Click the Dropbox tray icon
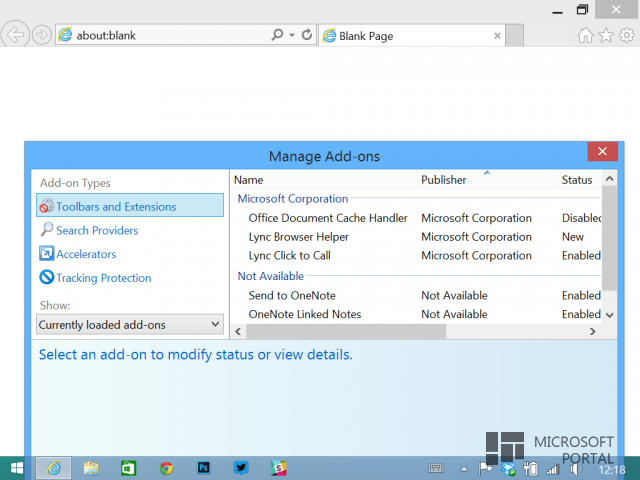640x480 pixels. pos(508,469)
